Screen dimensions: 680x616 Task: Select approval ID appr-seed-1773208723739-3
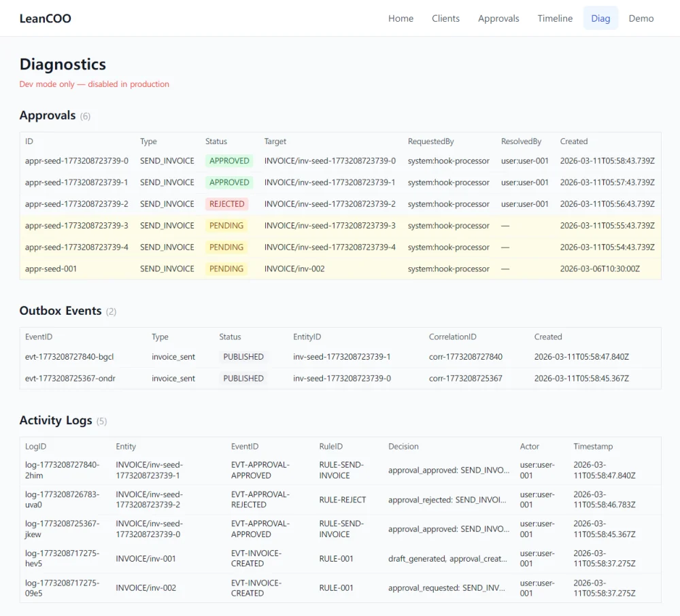(77, 226)
